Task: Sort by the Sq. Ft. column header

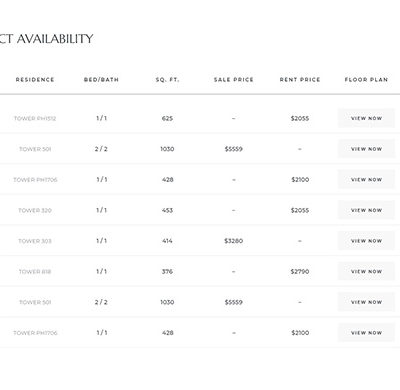Action: 167,80
